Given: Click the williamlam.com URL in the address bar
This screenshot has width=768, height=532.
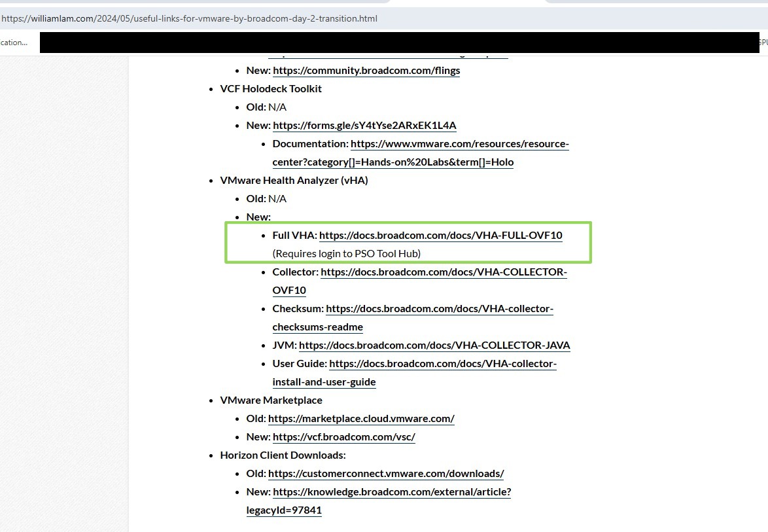Looking at the screenshot, I should [189, 18].
